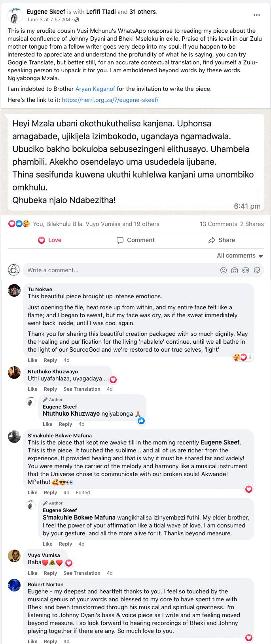Toggle Like on Tu Nokwe's comment
The height and width of the screenshot is (644, 271).
click(32, 360)
